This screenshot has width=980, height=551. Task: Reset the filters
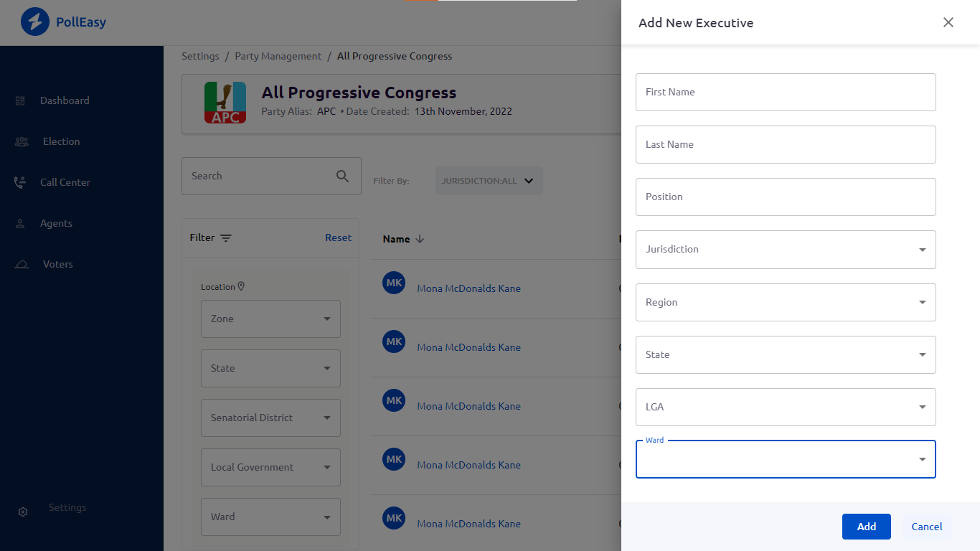coord(338,237)
